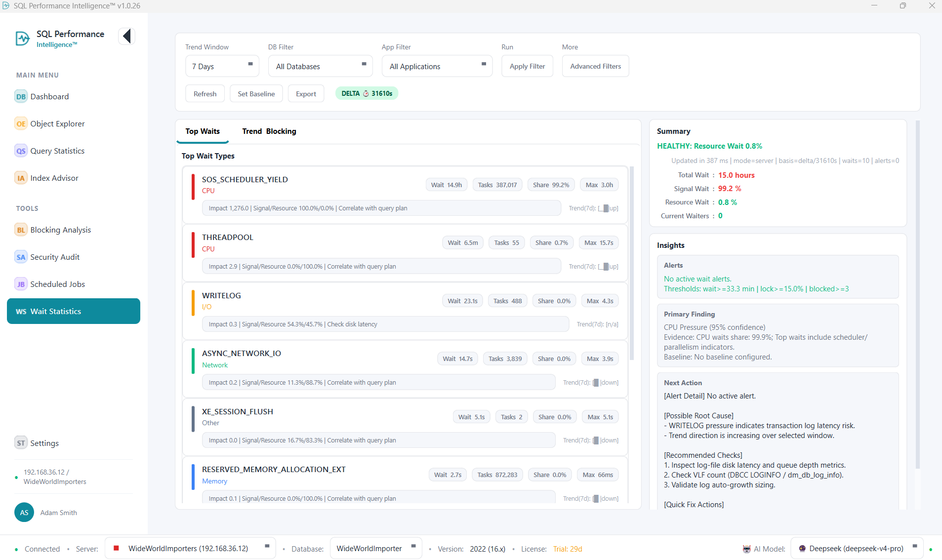Viewport: 942px width, 560px height.
Task: Open the Server selector dropdown
Action: 190,548
